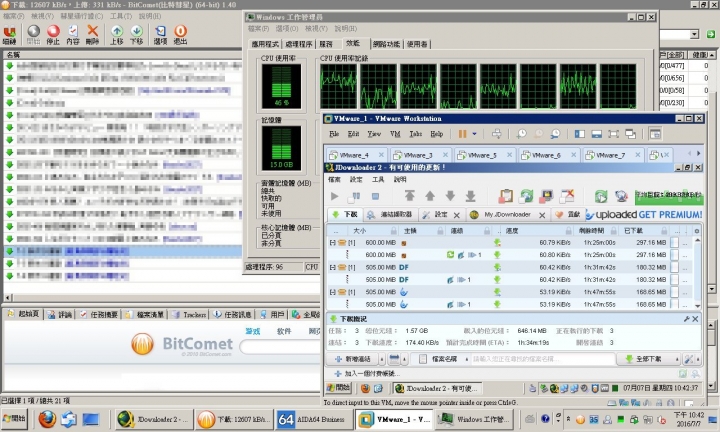
Task: Click JDownloader's 新增連結 (add links) button
Action: pos(354,359)
